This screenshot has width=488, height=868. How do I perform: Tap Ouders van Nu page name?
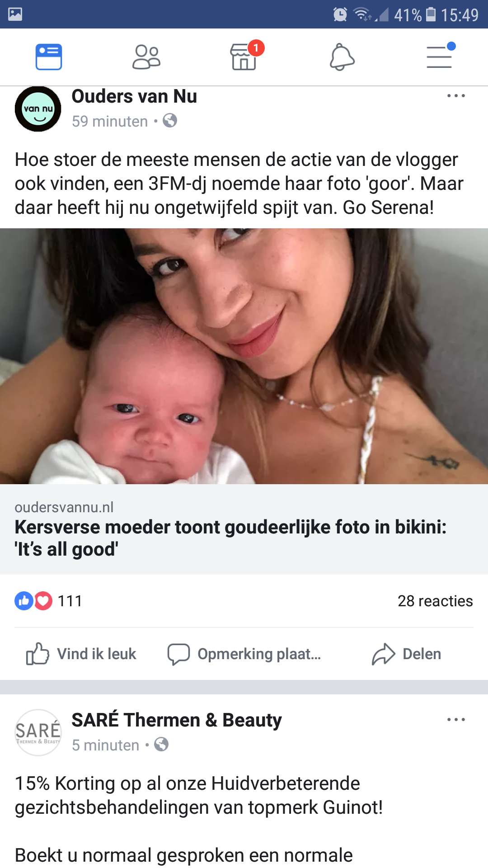coord(134,96)
